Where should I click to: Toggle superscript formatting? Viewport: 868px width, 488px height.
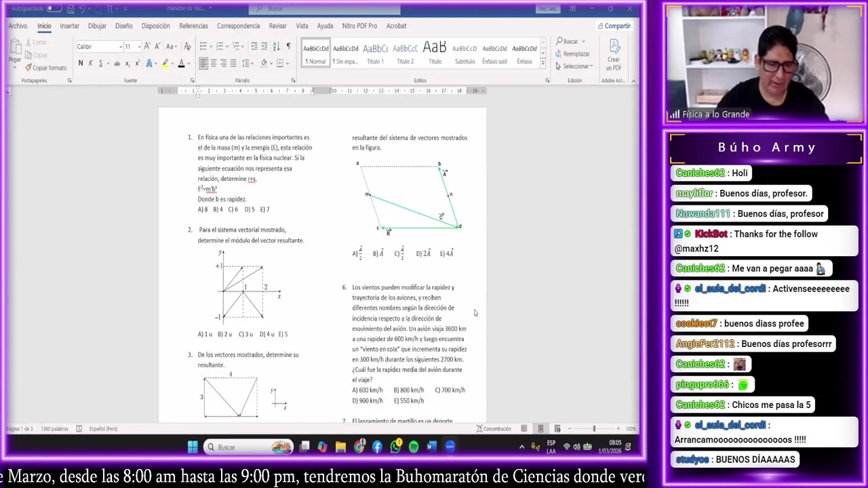coord(137,63)
